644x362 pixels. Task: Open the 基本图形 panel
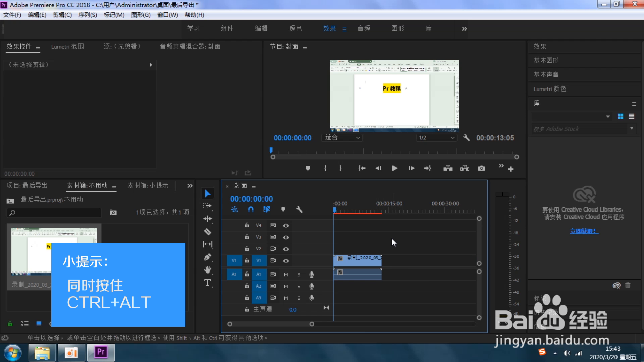click(546, 61)
